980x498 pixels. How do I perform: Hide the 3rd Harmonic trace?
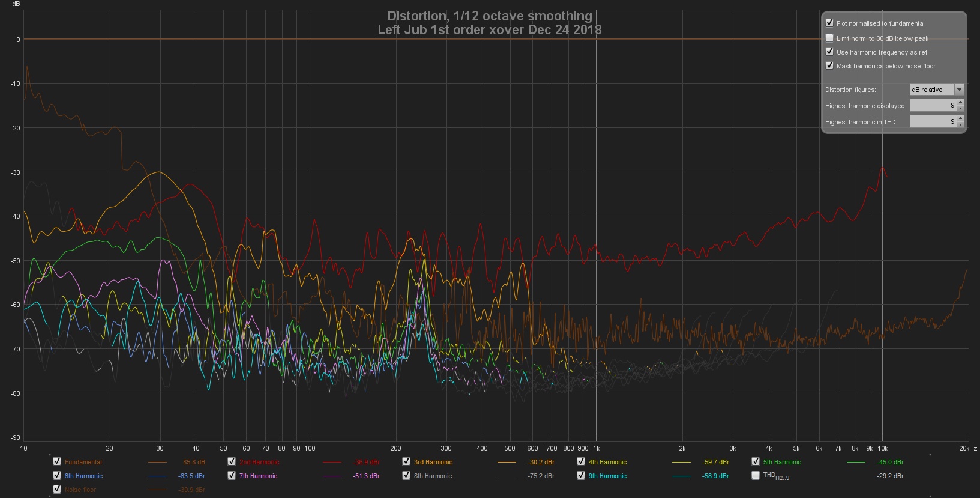[x=406, y=461]
